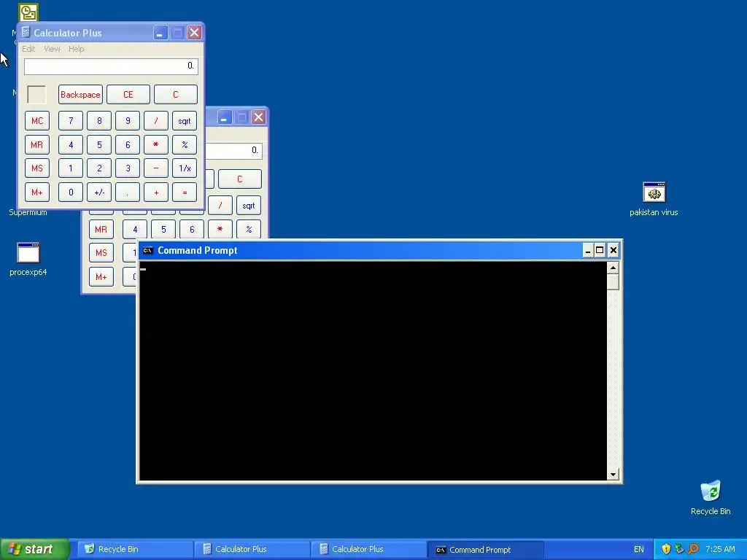The width and height of the screenshot is (747, 560).
Task: Click the decimal point button in front calculator
Action: [128, 192]
